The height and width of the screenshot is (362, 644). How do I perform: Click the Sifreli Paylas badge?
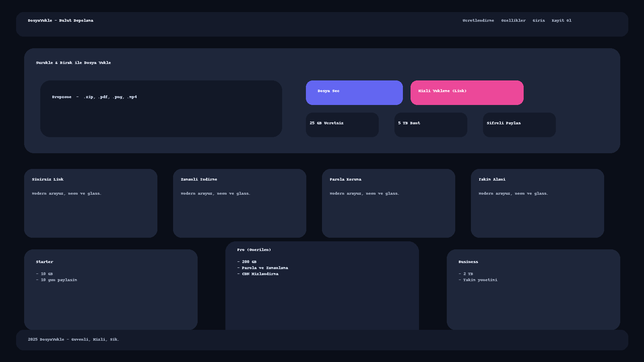tap(519, 125)
